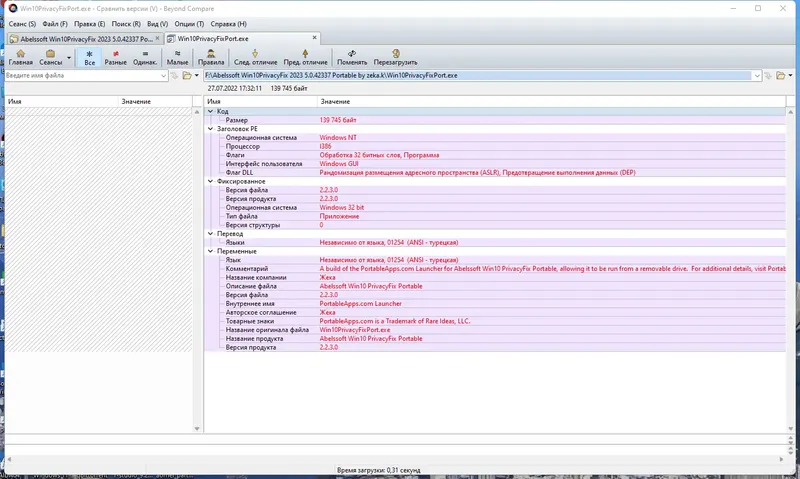Select the Флаг DLL row
Screen dimensions: 800x479
[495, 172]
